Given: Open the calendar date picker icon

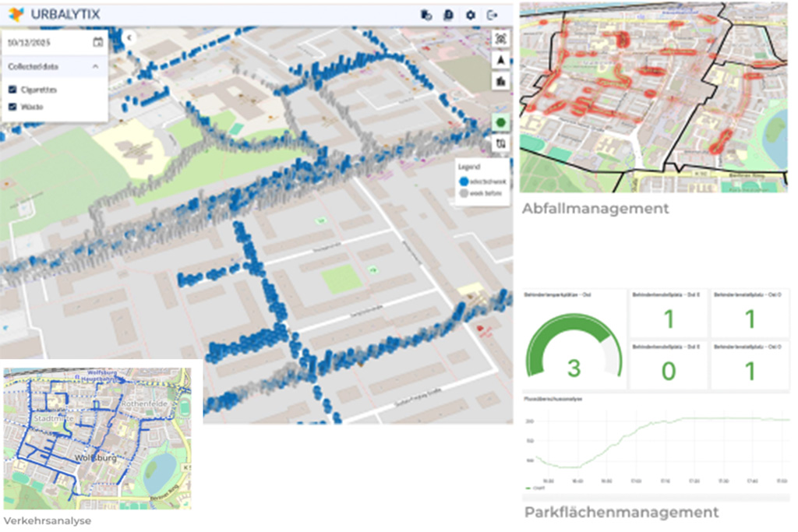Looking at the screenshot, I should (x=97, y=42).
